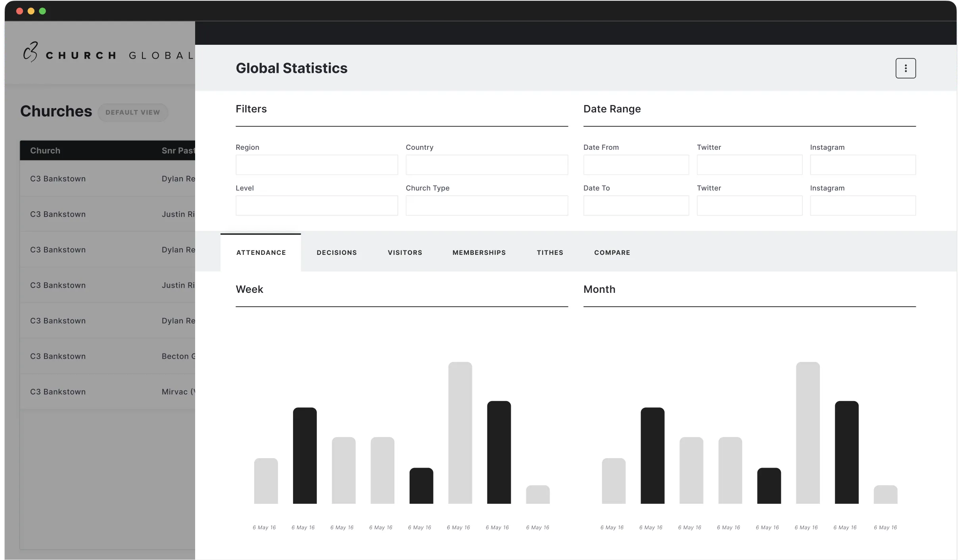Screen dimensions: 961x560
Task: Select the Tithes tab
Action: [550, 252]
